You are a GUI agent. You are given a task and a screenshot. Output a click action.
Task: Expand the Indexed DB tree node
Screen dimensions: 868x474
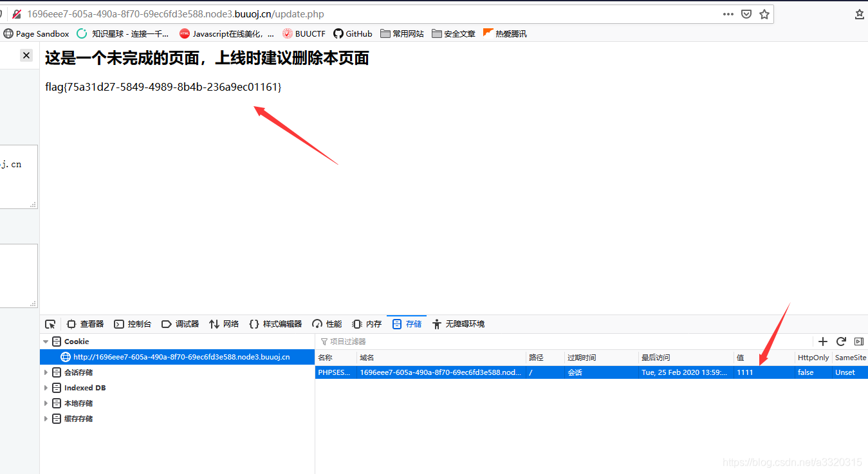coord(46,388)
